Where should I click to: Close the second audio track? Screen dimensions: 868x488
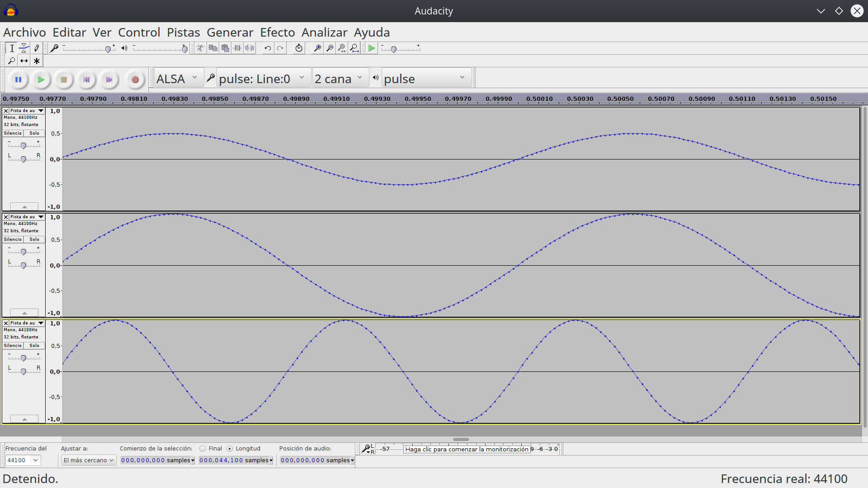point(6,217)
